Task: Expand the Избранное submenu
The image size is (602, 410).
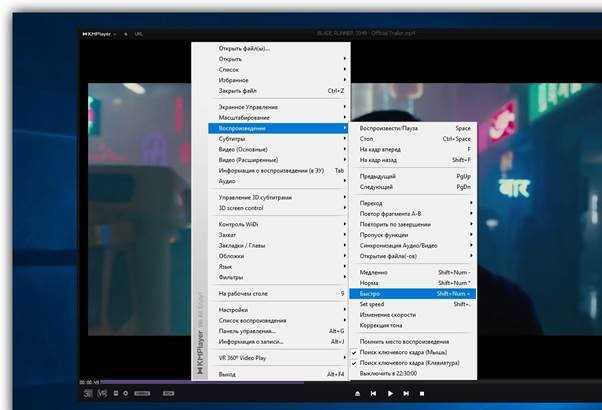Action: [x=278, y=80]
